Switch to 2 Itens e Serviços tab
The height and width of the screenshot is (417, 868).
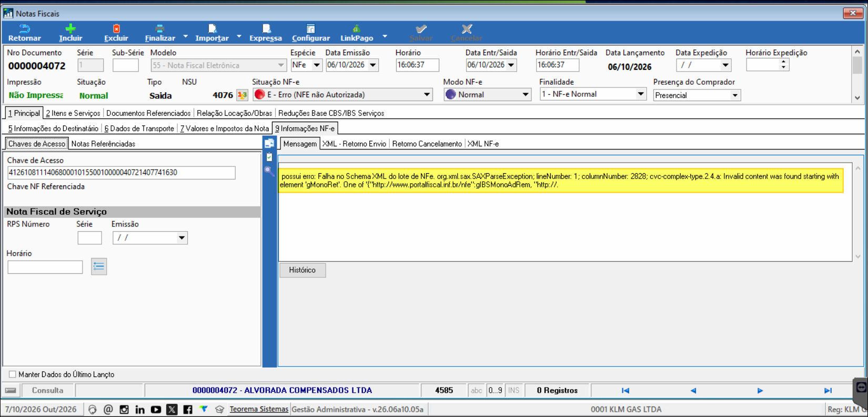coord(73,113)
